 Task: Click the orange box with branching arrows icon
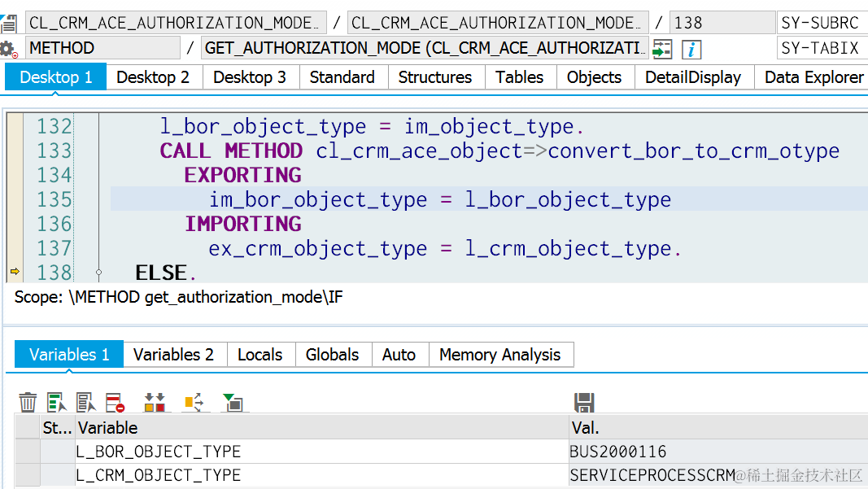[x=194, y=402]
